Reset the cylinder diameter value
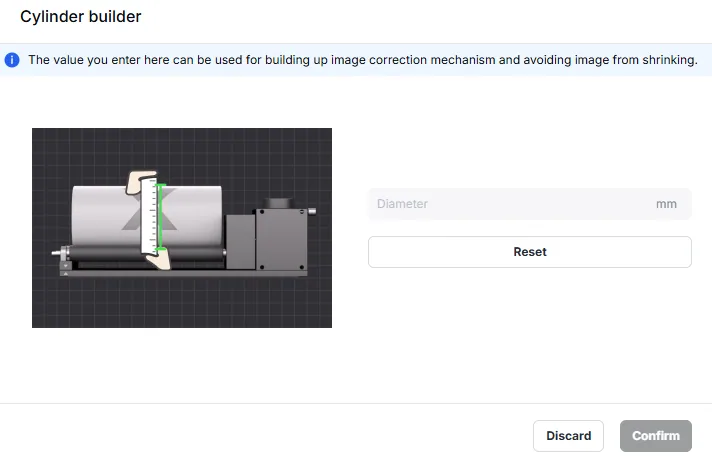712x462 pixels. click(529, 252)
